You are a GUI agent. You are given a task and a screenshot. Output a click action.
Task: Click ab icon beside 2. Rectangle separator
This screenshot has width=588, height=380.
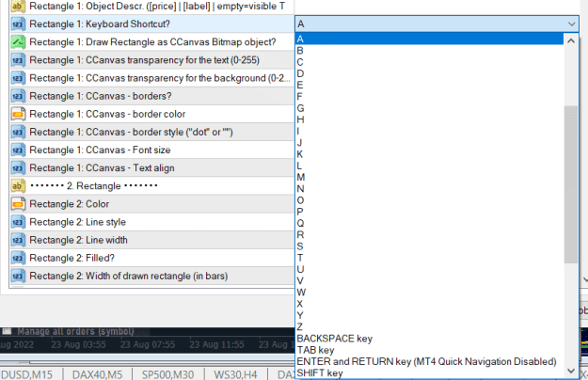[x=18, y=186]
